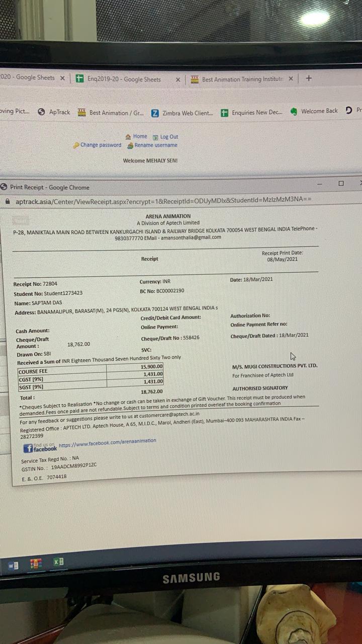Screen dimensions: 362x644
Task: Open the facebook.com/arenaanimation link
Action: [107, 443]
